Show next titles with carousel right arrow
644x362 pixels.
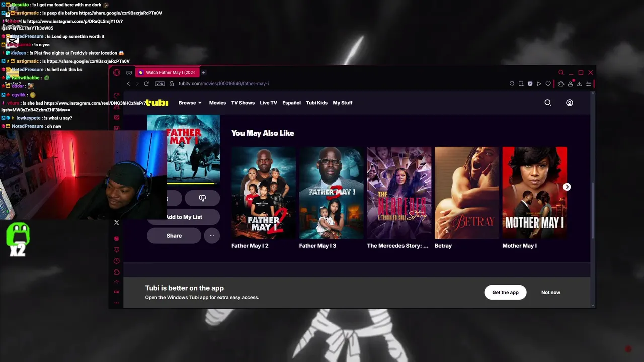point(567,187)
